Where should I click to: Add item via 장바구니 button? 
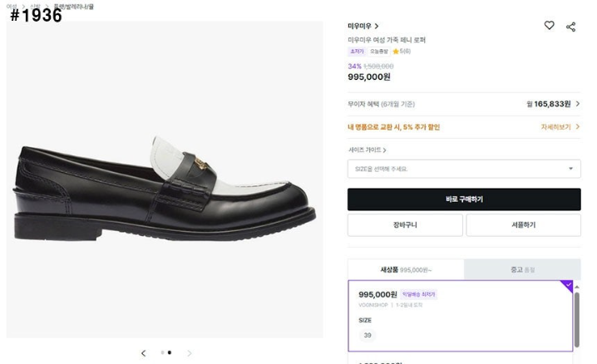(x=405, y=225)
